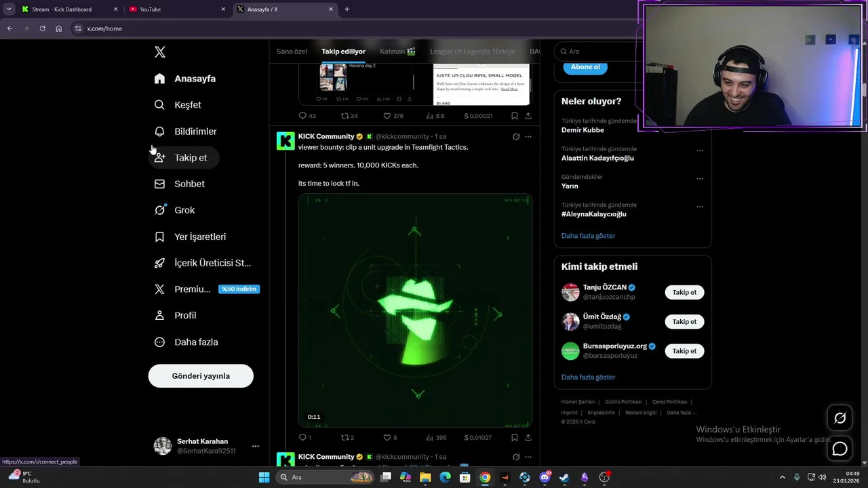Screen dimensions: 868x488
Task: Open options for #AleynaKalaycıoğlu trend
Action: coord(700,207)
